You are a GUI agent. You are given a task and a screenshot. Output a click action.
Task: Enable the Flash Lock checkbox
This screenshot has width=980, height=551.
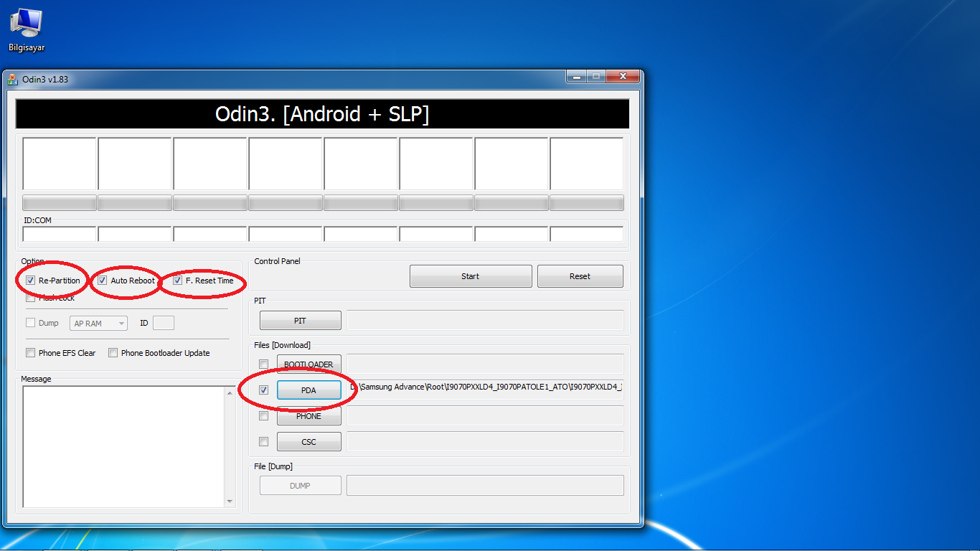pyautogui.click(x=30, y=298)
